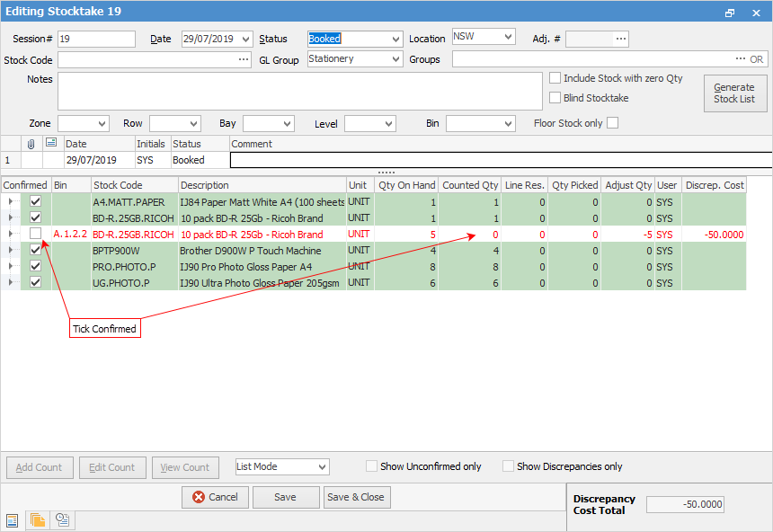Click the comment type column icon
Viewport: 773px width, 532px height.
point(51,144)
